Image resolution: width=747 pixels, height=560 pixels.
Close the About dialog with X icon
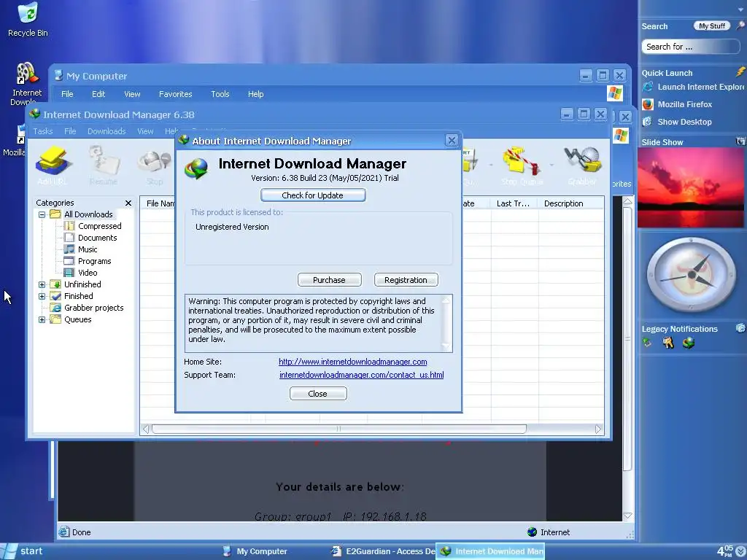tap(452, 140)
